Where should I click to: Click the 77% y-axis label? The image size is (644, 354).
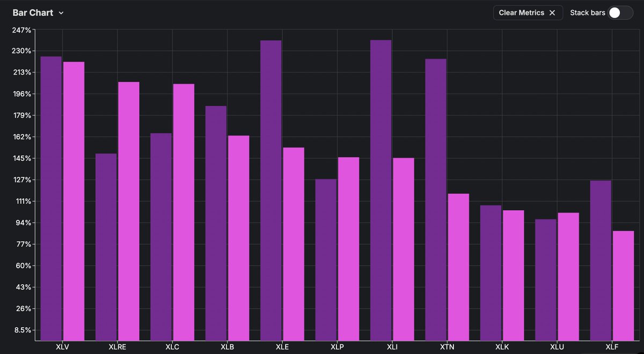click(x=24, y=244)
